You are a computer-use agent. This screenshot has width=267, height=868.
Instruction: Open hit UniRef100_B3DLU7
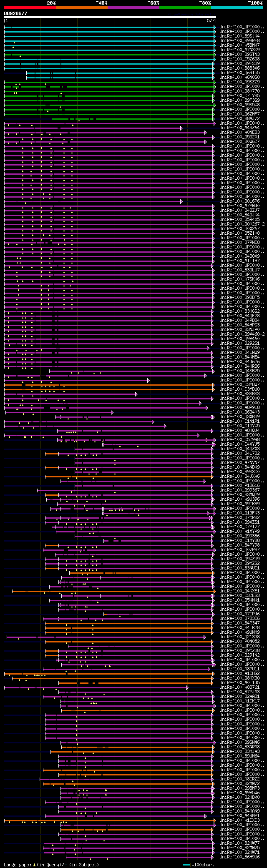click(x=239, y=270)
